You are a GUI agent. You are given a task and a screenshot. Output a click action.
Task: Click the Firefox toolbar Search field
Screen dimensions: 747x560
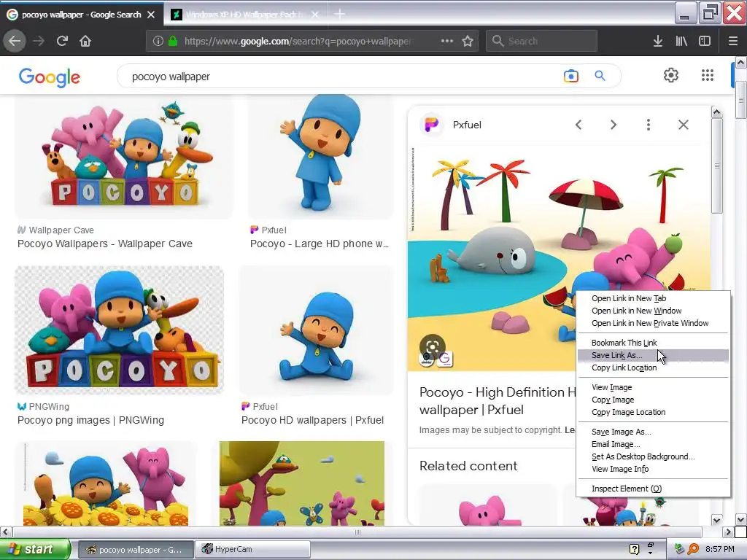[x=542, y=41]
